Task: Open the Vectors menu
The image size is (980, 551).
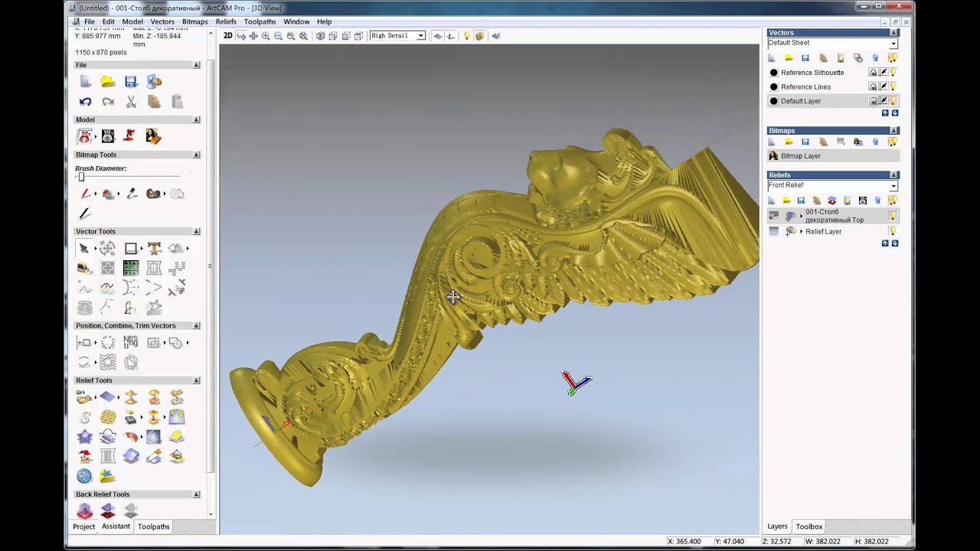Action: coord(162,21)
